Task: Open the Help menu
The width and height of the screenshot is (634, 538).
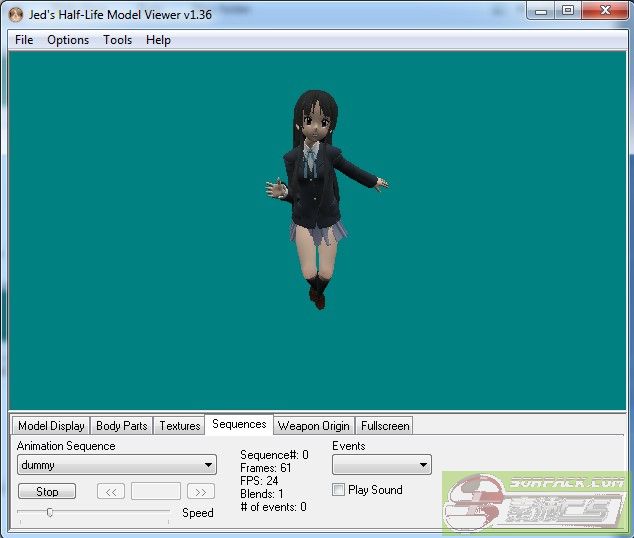Action: coord(158,40)
